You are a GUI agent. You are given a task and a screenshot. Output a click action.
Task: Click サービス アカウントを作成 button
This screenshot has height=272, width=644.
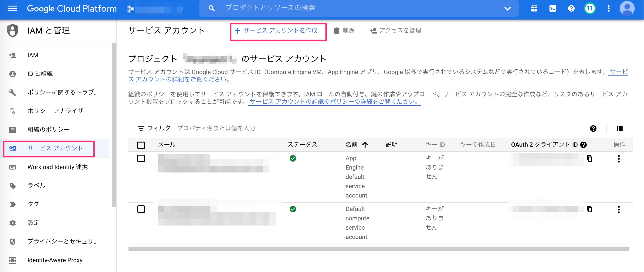(x=278, y=31)
